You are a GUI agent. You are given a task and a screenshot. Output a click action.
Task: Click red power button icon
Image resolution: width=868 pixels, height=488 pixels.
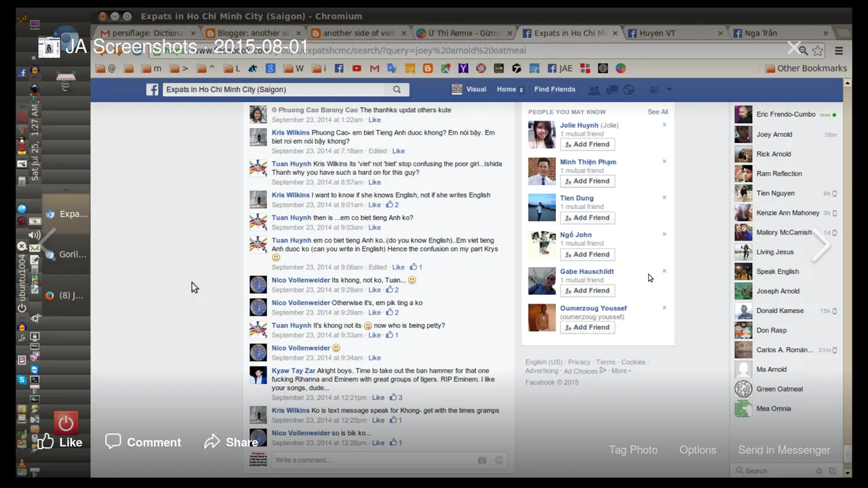[x=66, y=424]
